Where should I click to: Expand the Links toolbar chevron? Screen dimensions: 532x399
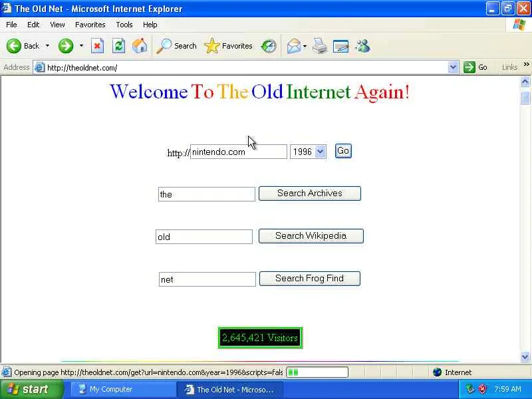click(x=526, y=65)
